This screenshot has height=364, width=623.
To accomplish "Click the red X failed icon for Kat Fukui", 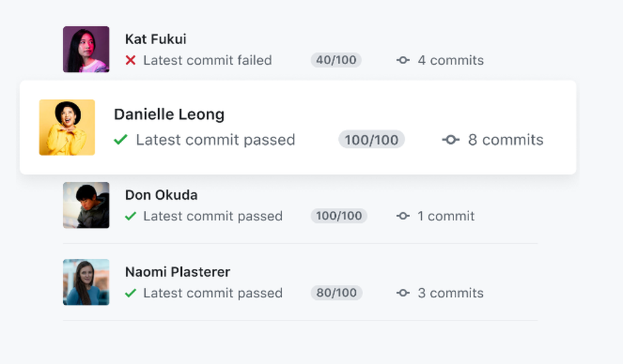I will click(x=130, y=60).
